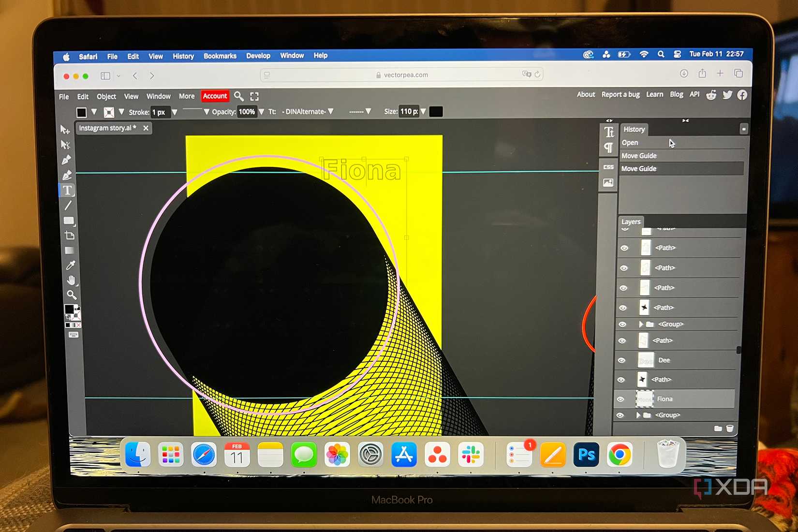Open the Safari History menu

(183, 56)
